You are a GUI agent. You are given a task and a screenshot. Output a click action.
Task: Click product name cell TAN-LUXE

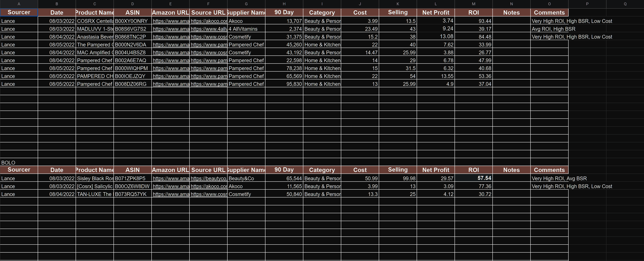click(95, 194)
